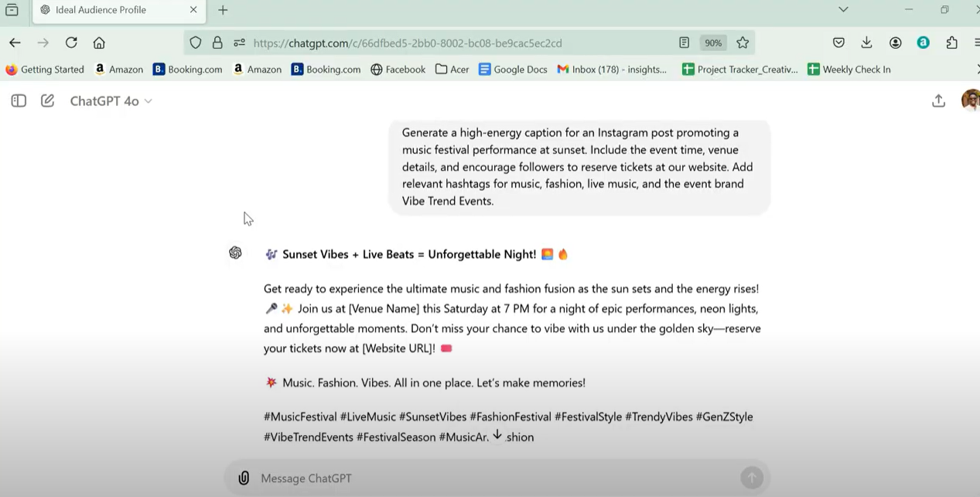Click the share conversation icon
The height and width of the screenshot is (497, 980).
point(938,101)
